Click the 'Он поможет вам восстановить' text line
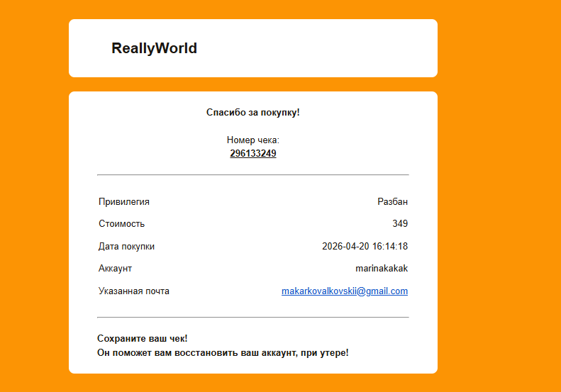Viewport: 561px width, 392px height. pyautogui.click(x=223, y=352)
